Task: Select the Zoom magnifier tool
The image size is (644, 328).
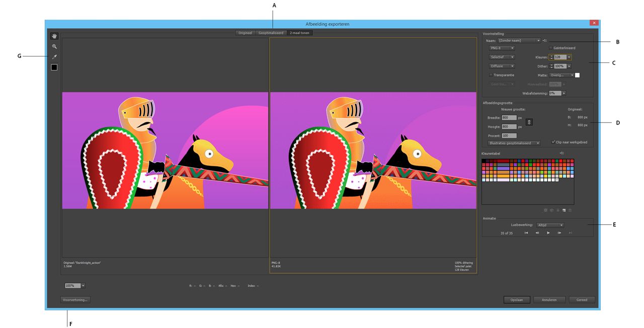Action: (54, 46)
